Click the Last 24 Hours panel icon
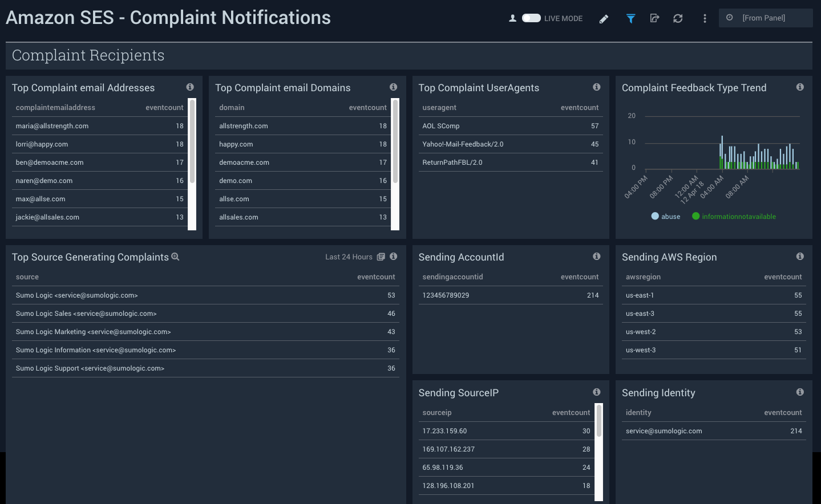821x504 pixels. pyautogui.click(x=381, y=257)
